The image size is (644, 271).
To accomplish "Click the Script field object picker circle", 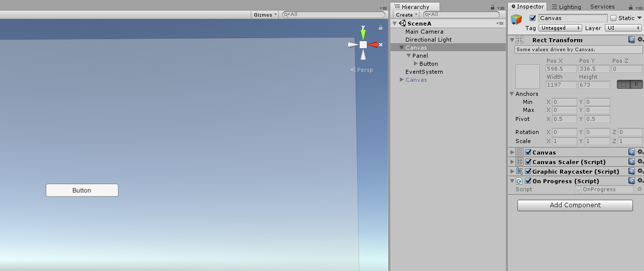I will point(639,189).
